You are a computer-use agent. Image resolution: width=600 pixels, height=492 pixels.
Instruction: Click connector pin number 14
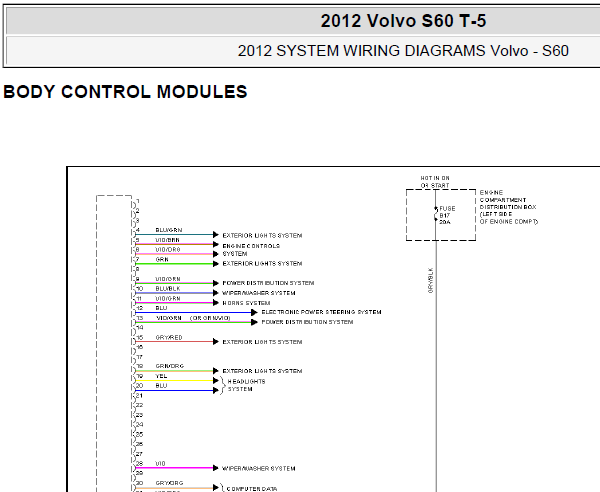(140, 327)
